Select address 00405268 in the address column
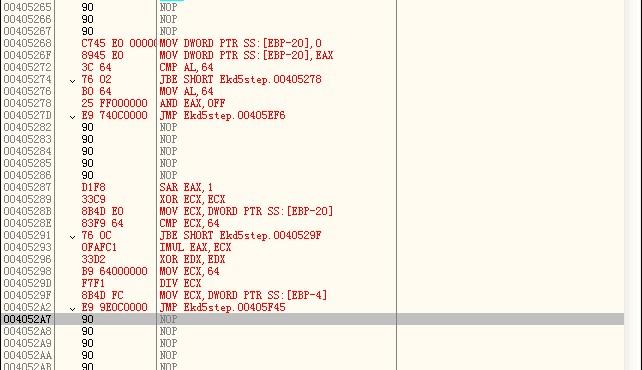Image resolution: width=642 pixels, height=370 pixels. click(x=27, y=43)
